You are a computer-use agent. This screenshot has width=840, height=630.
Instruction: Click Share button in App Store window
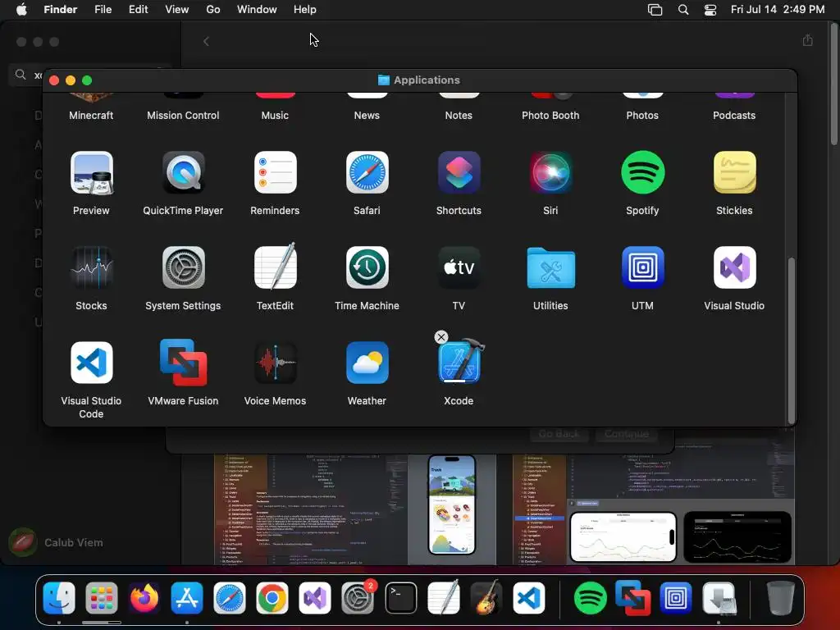click(x=807, y=40)
